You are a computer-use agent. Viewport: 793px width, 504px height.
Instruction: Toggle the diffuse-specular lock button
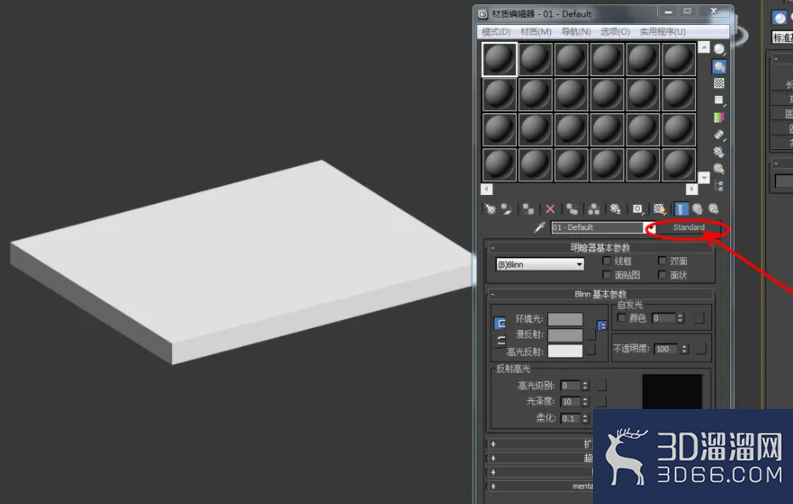tap(500, 340)
